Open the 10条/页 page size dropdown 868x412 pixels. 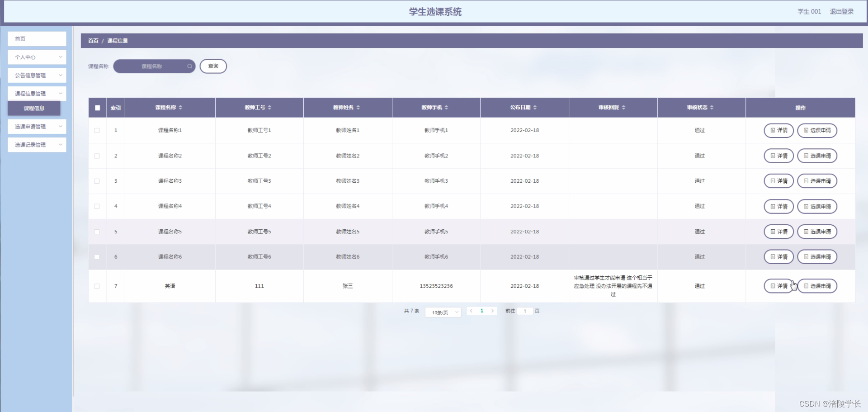(443, 312)
